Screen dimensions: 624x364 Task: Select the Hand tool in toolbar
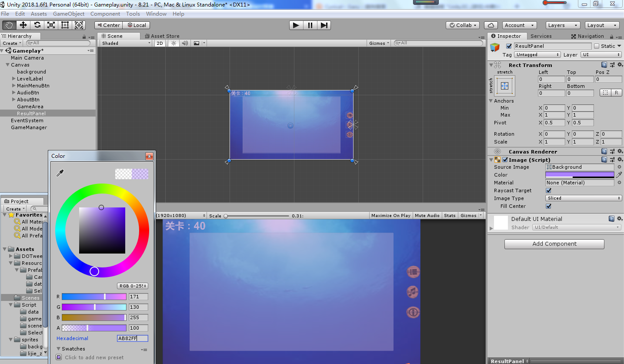pos(9,25)
